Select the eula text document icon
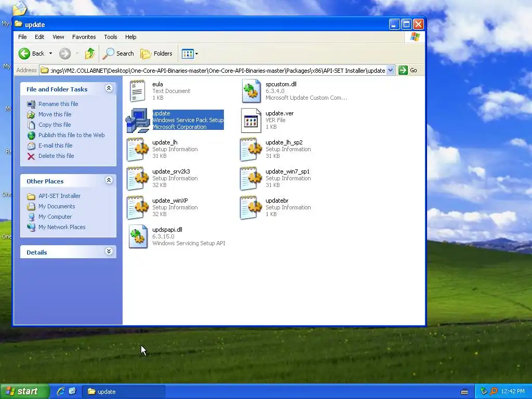Screen dimensions: 532x399 (137, 91)
